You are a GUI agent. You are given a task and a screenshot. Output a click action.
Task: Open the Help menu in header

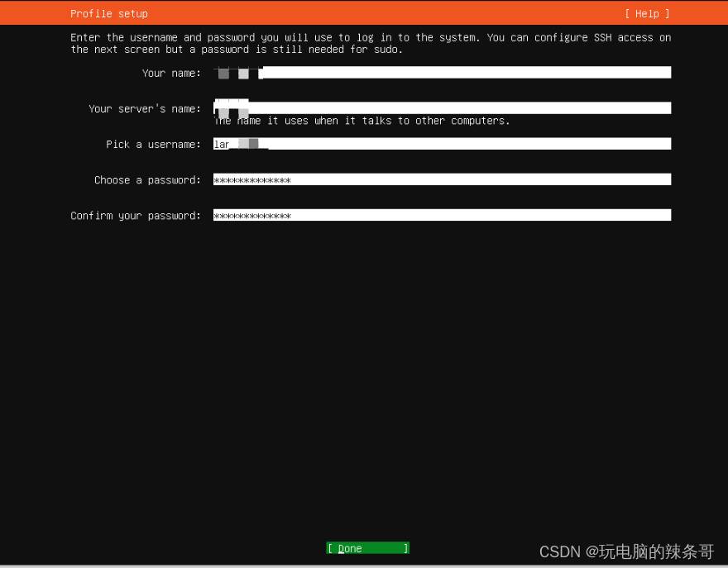pyautogui.click(x=647, y=13)
